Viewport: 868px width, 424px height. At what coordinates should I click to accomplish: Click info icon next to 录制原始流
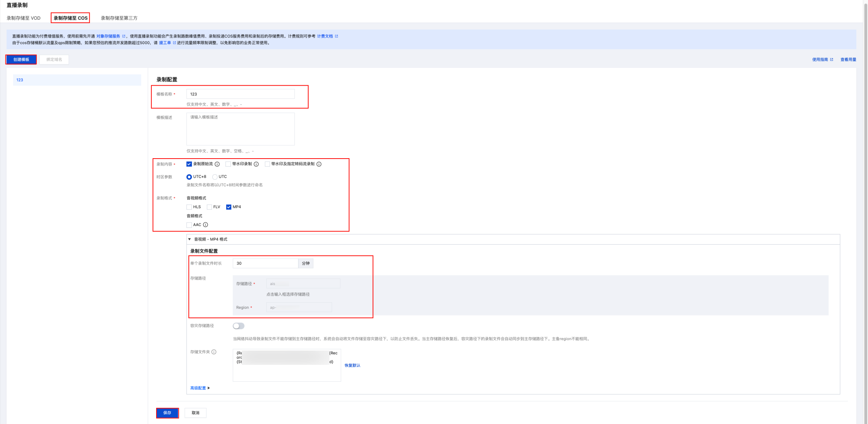point(217,164)
